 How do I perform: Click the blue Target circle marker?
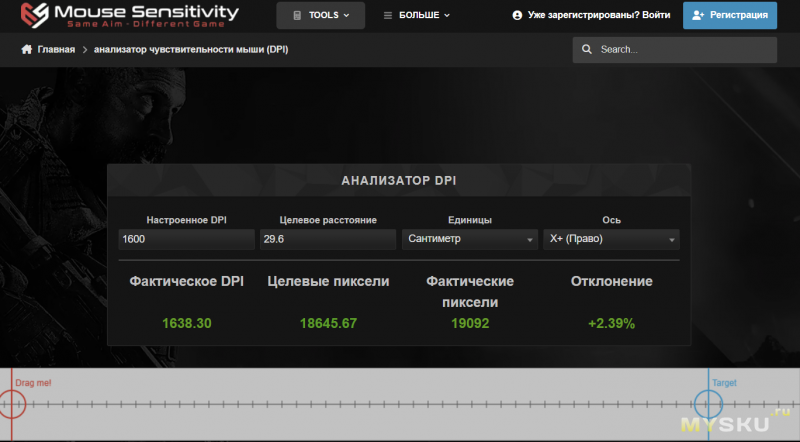(x=708, y=404)
